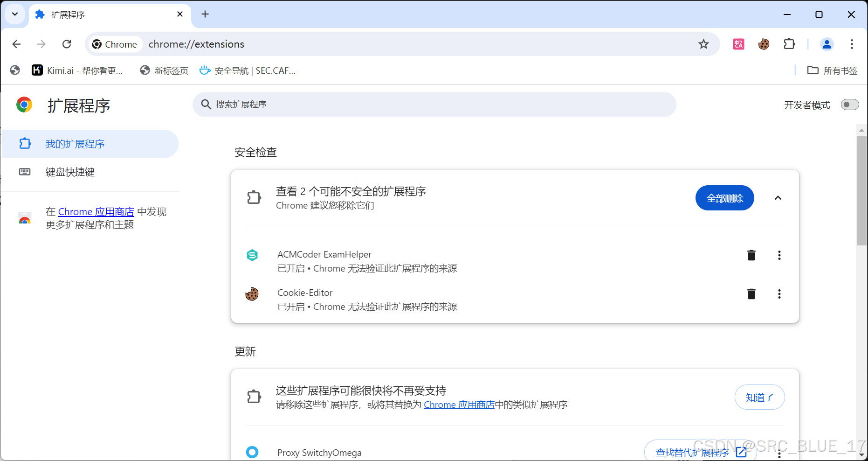Open the tab search dropdown arrow
868x461 pixels.
coord(15,14)
